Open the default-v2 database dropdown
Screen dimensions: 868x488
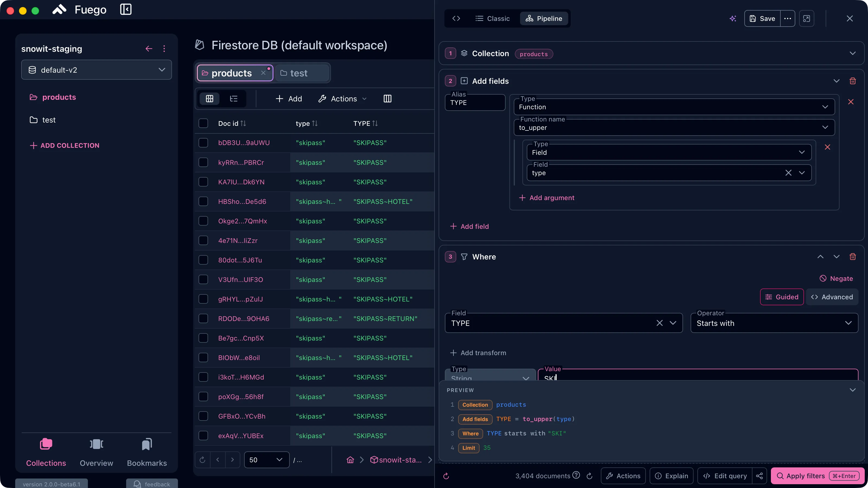pos(96,70)
